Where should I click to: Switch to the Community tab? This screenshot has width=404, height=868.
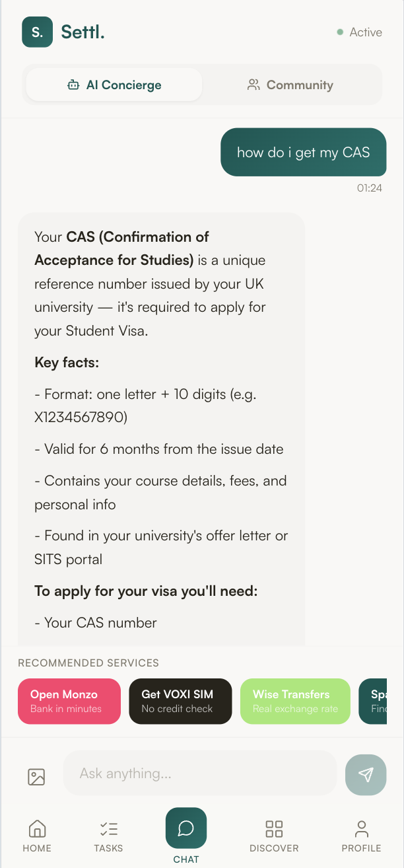tap(290, 85)
